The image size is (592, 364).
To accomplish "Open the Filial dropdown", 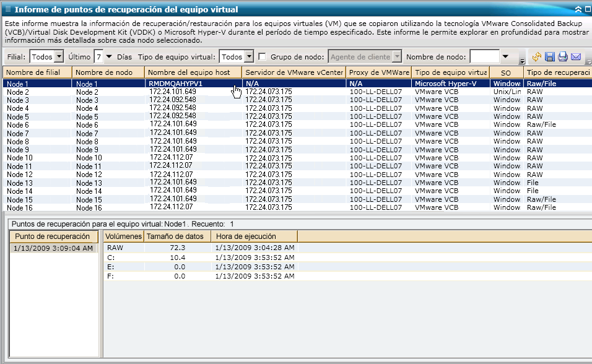I will tap(59, 57).
